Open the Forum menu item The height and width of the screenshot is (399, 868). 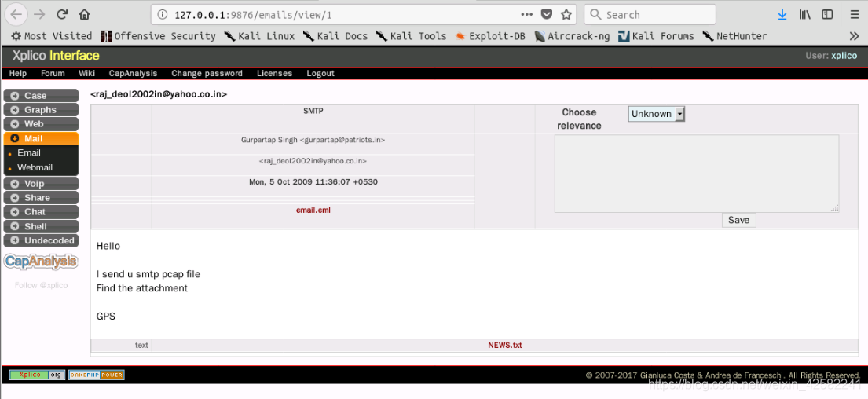tap(53, 73)
